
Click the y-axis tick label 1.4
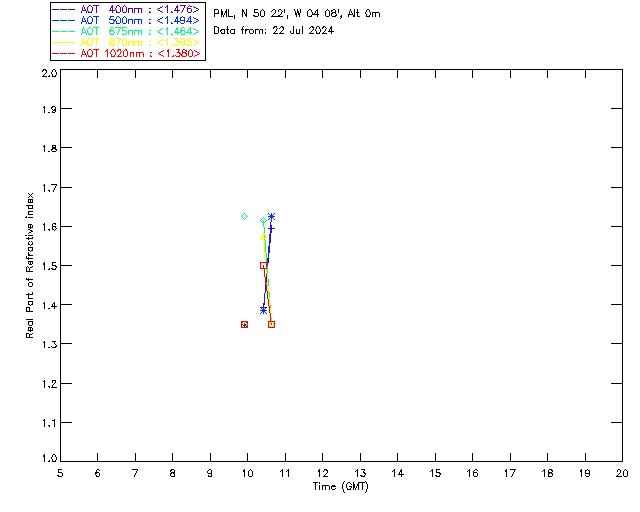tap(49, 305)
